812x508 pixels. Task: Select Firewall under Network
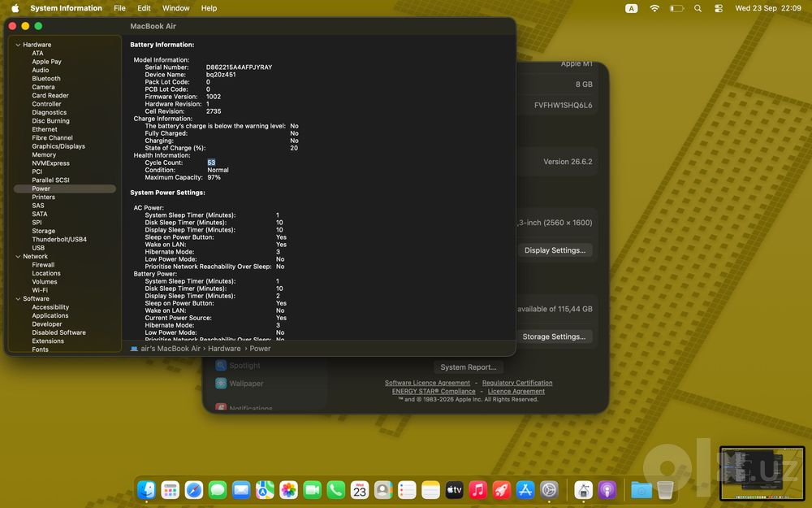point(43,265)
